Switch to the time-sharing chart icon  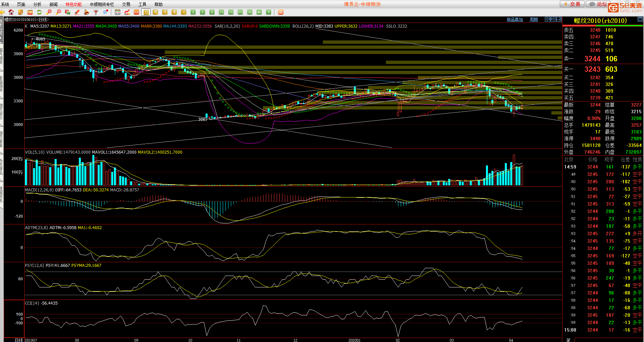[127, 12]
